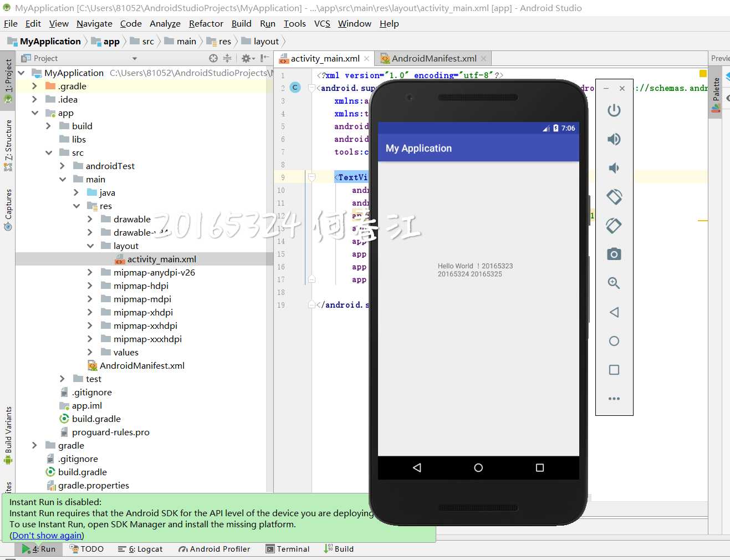Click yellow inspection indicator in editor corner
Image resolution: width=730 pixels, height=560 pixels.
703,74
